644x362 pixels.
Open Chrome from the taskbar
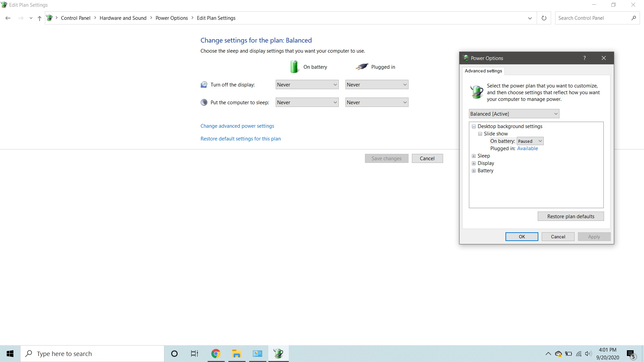click(x=216, y=353)
